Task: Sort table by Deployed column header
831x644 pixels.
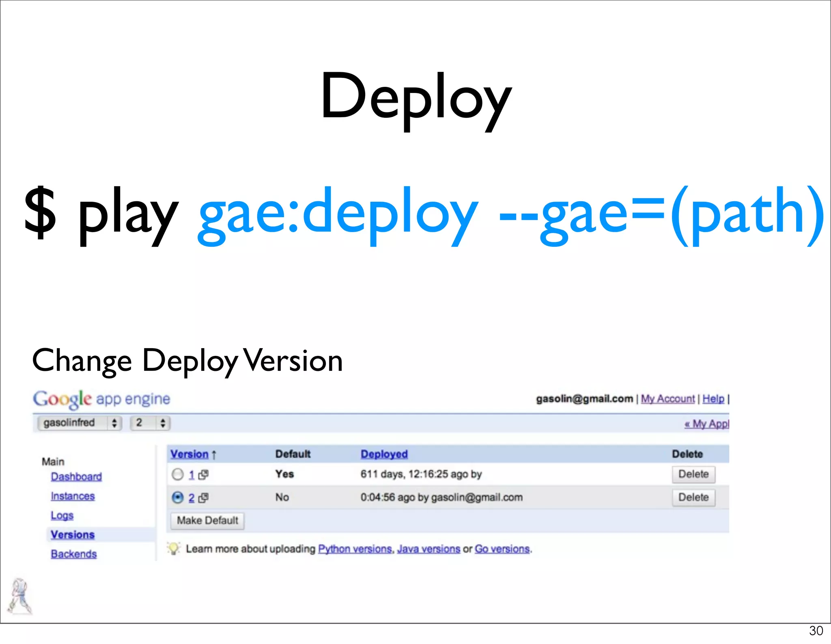Action: (x=384, y=454)
